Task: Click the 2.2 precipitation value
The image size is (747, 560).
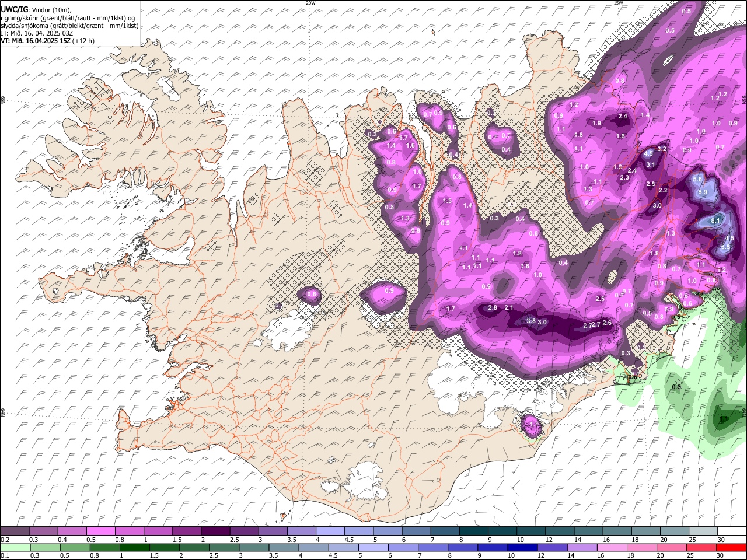Action: pos(663,190)
